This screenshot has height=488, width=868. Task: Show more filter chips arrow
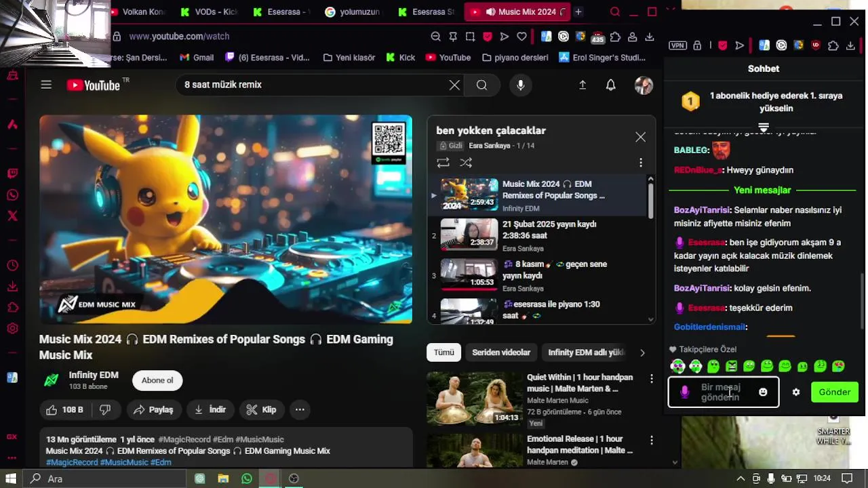(642, 352)
